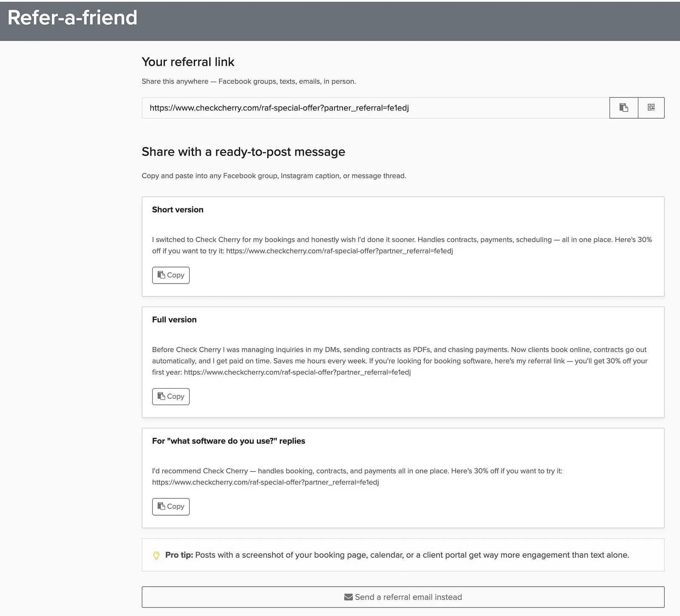Click the "Your referral link" heading
This screenshot has width=680, height=616.
tap(188, 62)
